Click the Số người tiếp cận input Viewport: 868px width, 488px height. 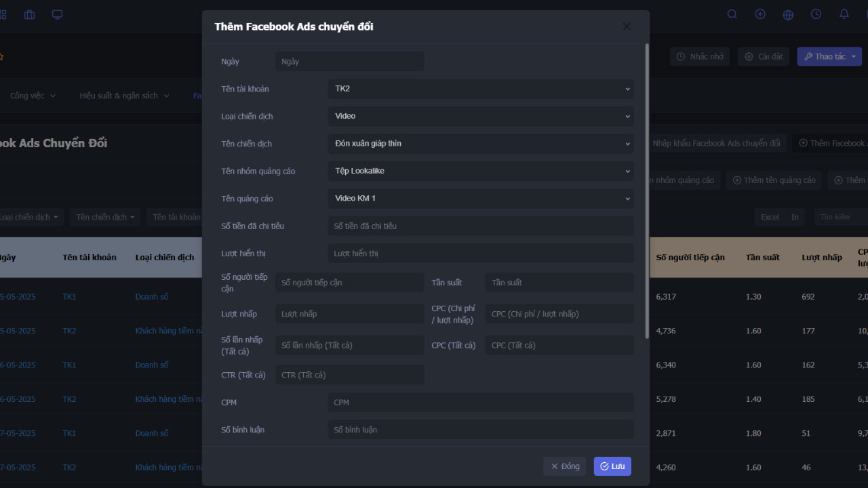(349, 283)
